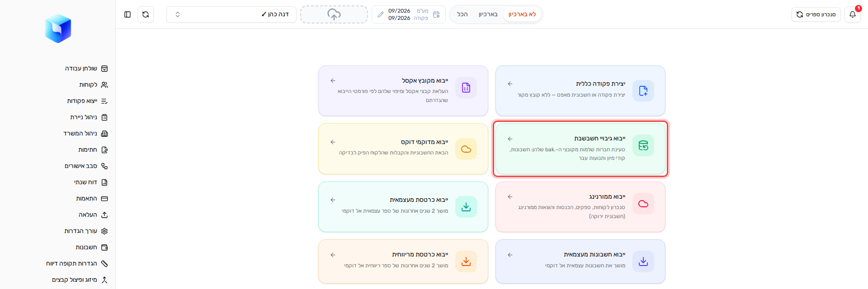Open עורך הגדרות settings editor
The image size is (868, 289).
[86, 231]
